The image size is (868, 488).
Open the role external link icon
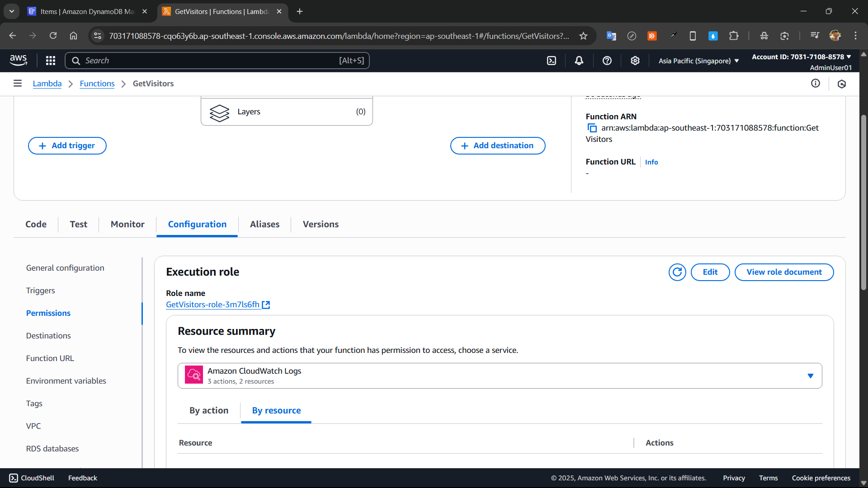[x=266, y=305]
